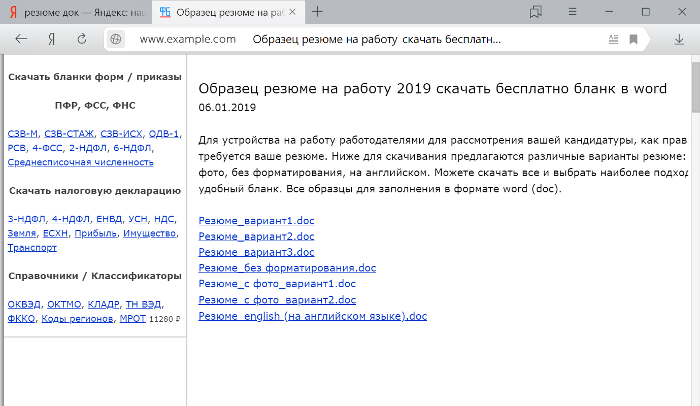Open the ОКВЭД classifier link
The height and width of the screenshot is (406, 700).
pos(24,305)
